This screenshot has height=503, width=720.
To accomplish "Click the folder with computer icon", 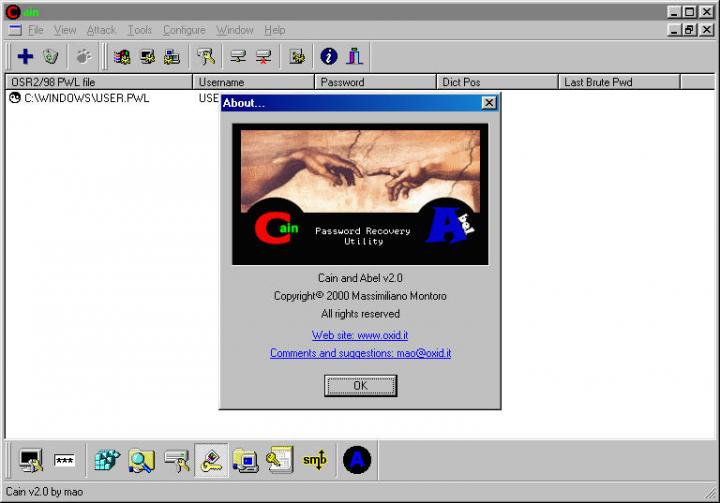I will [x=246, y=460].
